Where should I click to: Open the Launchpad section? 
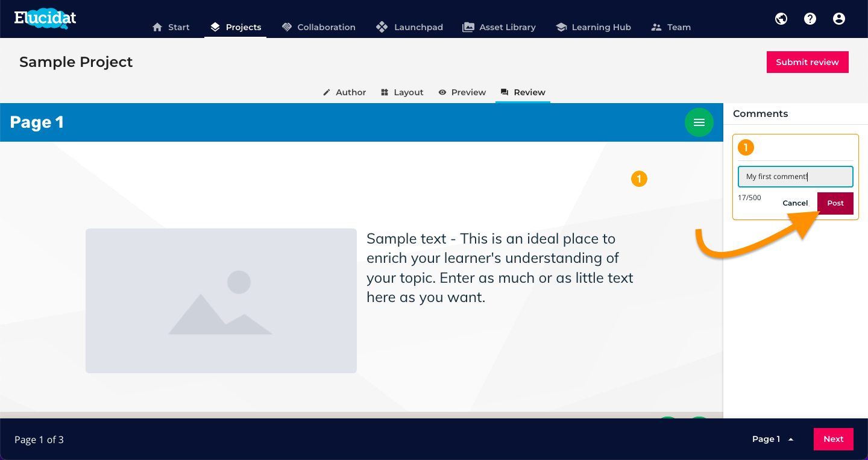click(409, 27)
